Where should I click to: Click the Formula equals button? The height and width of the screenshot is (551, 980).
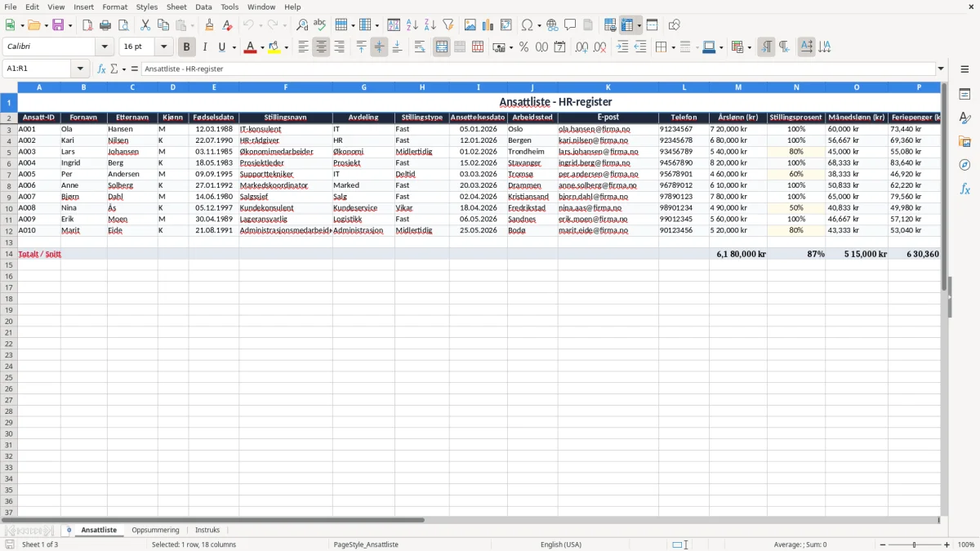(x=134, y=69)
